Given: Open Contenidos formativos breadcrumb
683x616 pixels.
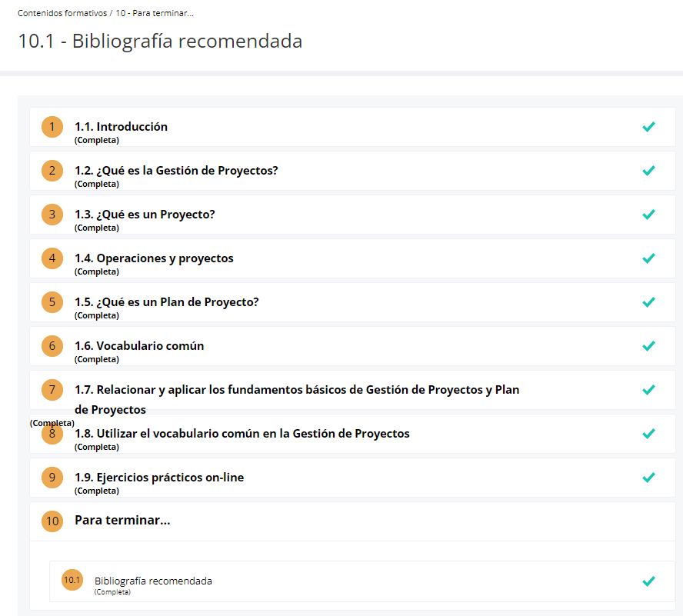Looking at the screenshot, I should pos(62,13).
